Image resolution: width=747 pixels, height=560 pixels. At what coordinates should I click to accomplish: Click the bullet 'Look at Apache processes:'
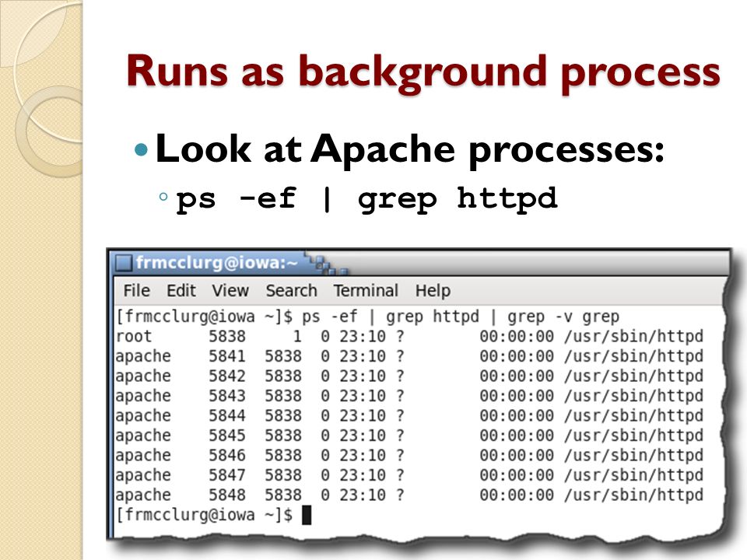click(410, 149)
